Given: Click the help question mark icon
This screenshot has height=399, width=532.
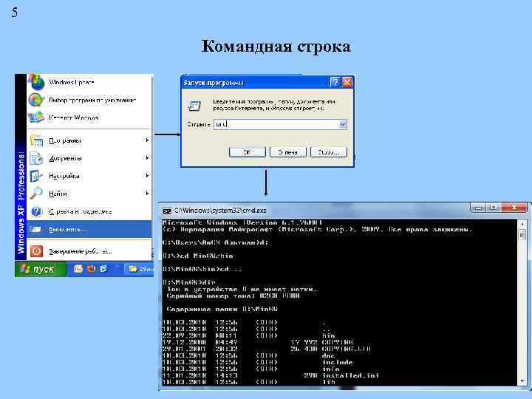Looking at the screenshot, I should click(36, 211).
